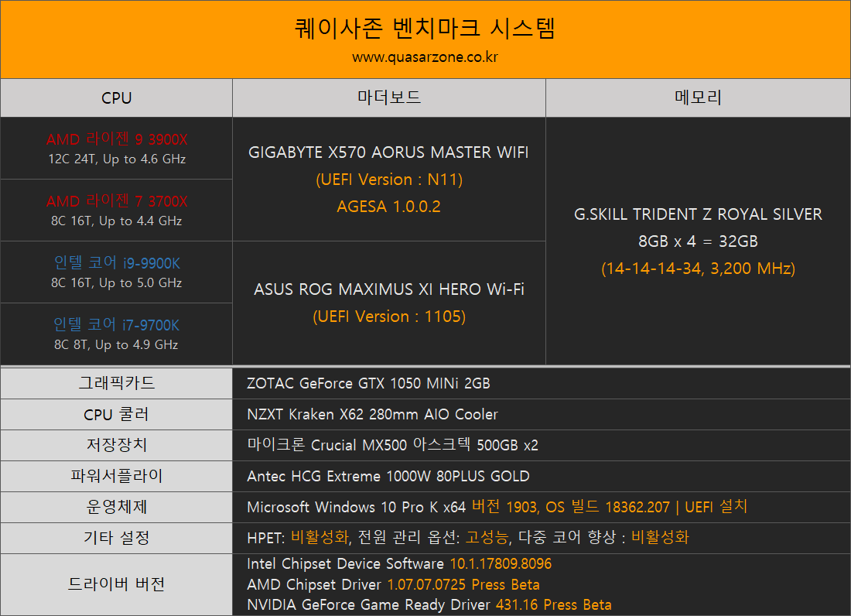Click the UEFI Version : 1105 text
The height and width of the screenshot is (616, 851).
coord(389,317)
